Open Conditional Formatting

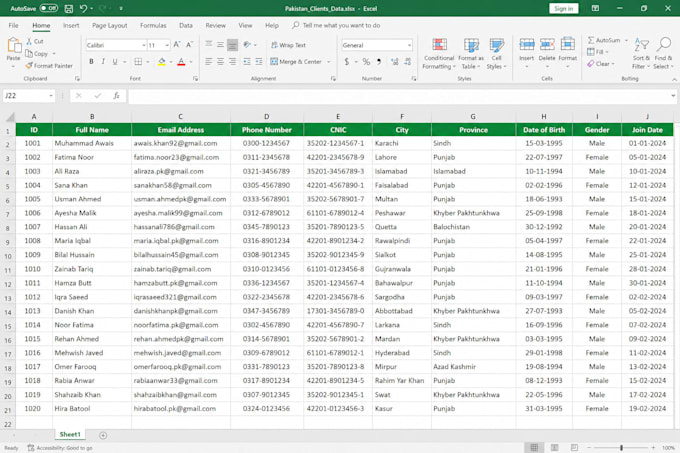pos(439,54)
